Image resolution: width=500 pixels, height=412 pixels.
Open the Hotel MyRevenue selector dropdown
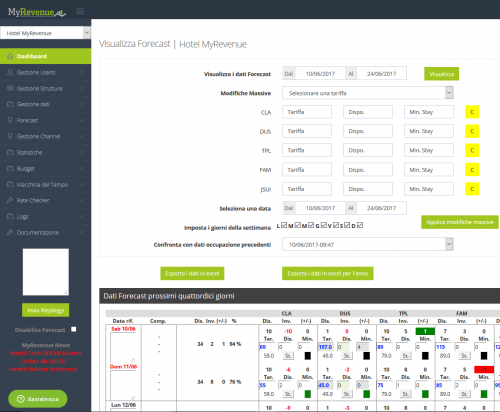[46, 33]
